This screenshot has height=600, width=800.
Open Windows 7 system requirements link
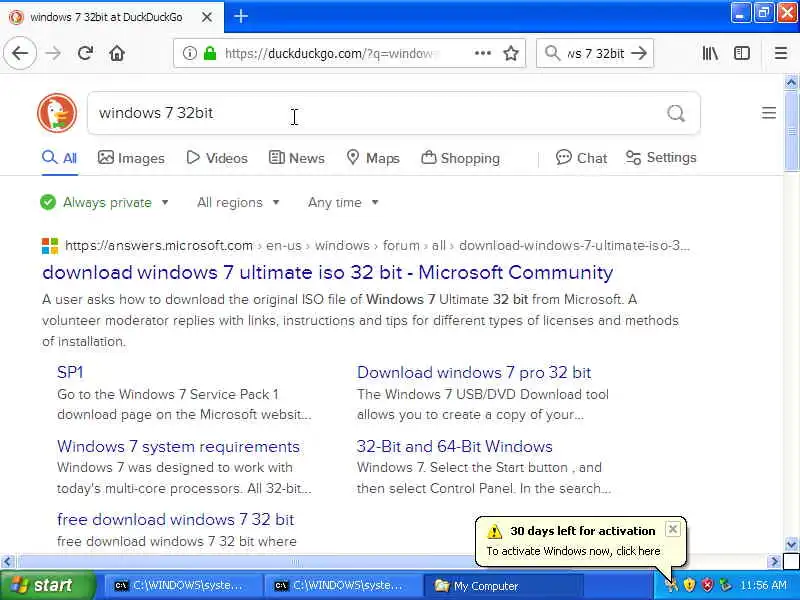click(178, 446)
